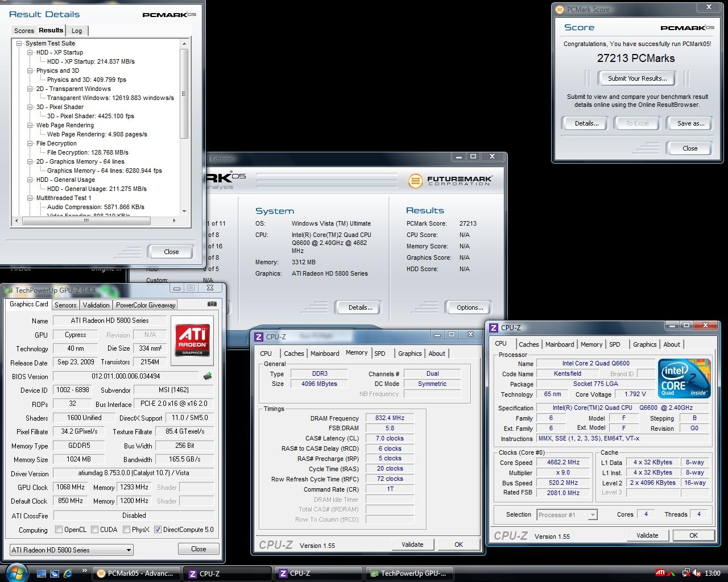728x582 pixels.
Task: Click the ATI Radeon logo in GPU-Z
Action: pyautogui.click(x=192, y=339)
